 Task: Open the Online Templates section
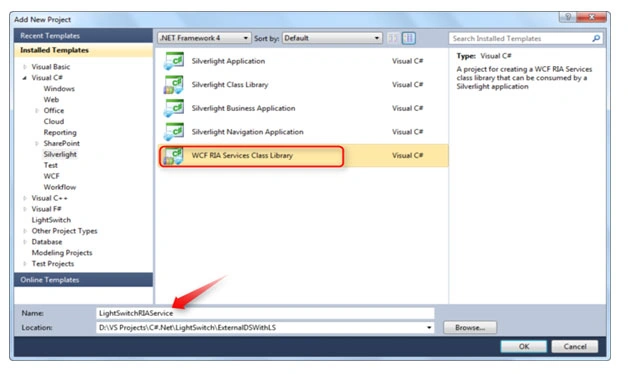[83, 280]
